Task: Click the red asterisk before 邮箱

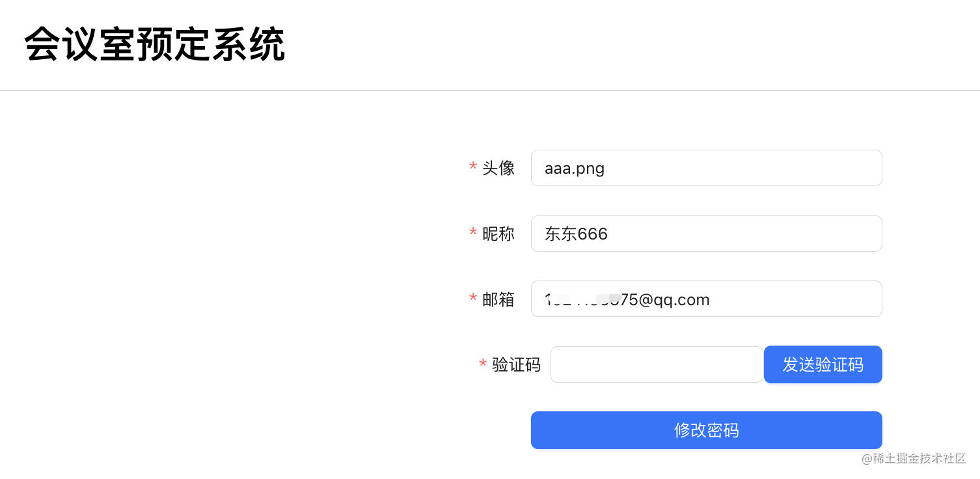Action: [x=473, y=299]
